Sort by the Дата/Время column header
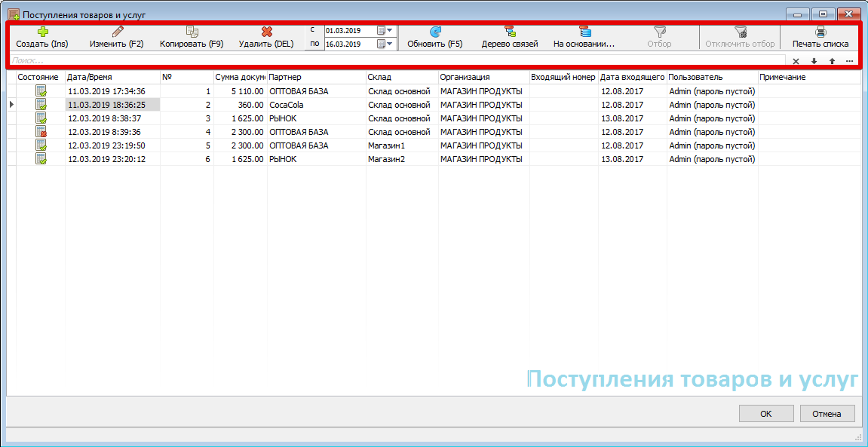This screenshot has height=447, width=868. pyautogui.click(x=113, y=78)
